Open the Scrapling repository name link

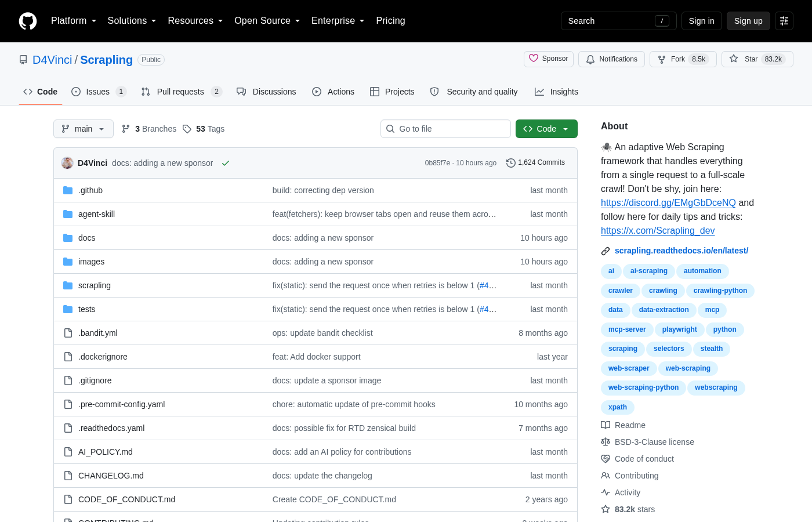(x=106, y=60)
